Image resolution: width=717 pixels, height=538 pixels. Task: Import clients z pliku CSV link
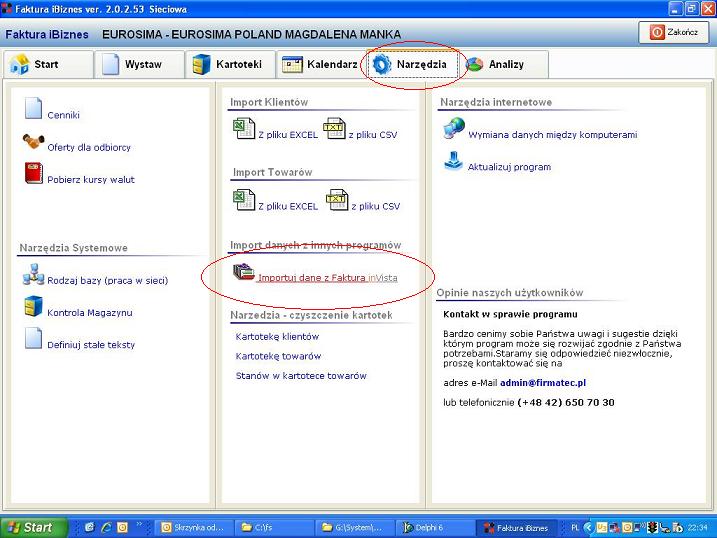tap(373, 135)
